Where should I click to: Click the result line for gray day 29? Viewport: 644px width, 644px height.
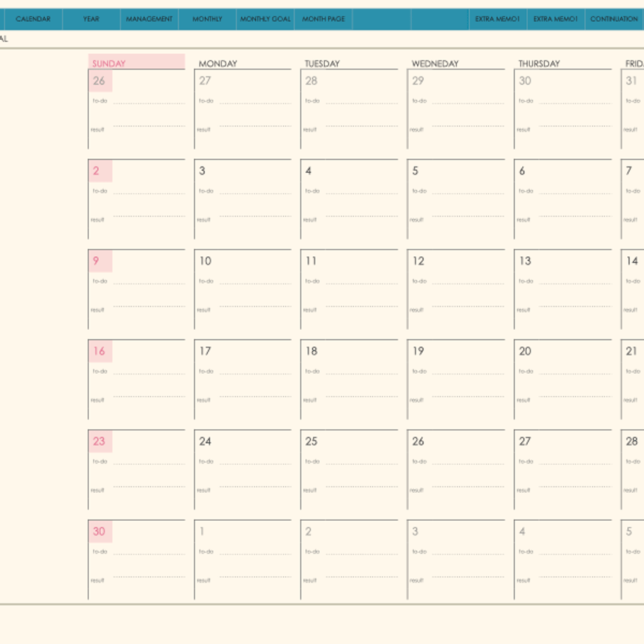468,126
